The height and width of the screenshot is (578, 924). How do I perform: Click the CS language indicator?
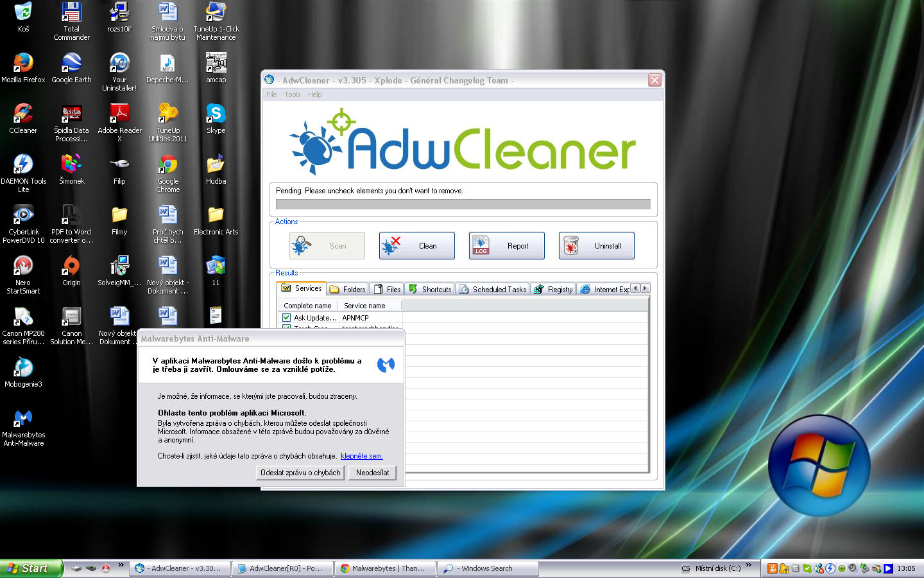(x=686, y=568)
